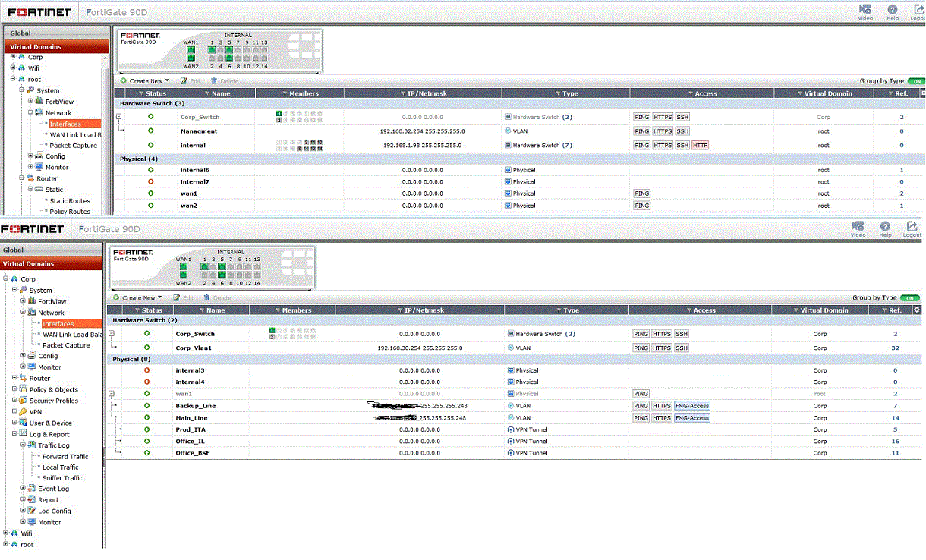The image size is (926, 560).
Task: Select the Corp_Vlan1 interface row
Action: (x=515, y=348)
